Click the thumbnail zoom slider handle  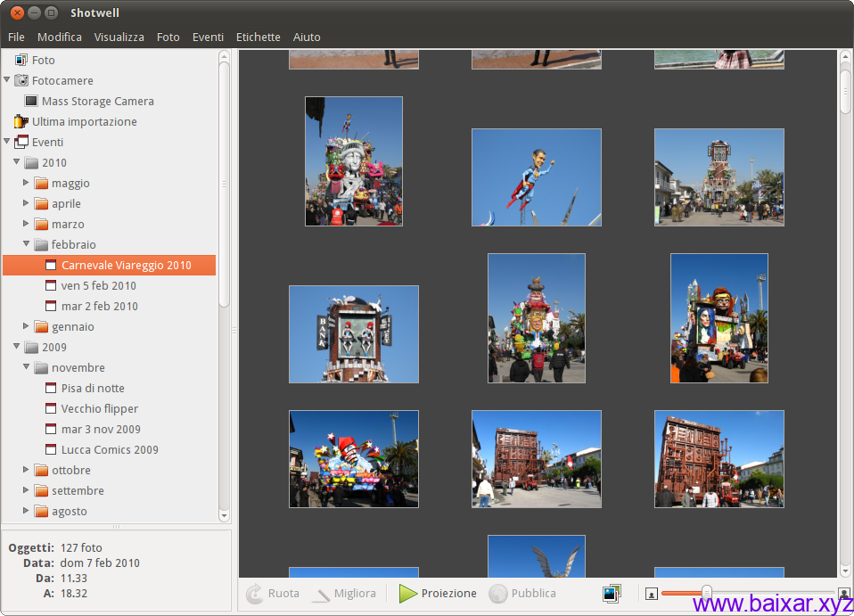click(x=707, y=592)
